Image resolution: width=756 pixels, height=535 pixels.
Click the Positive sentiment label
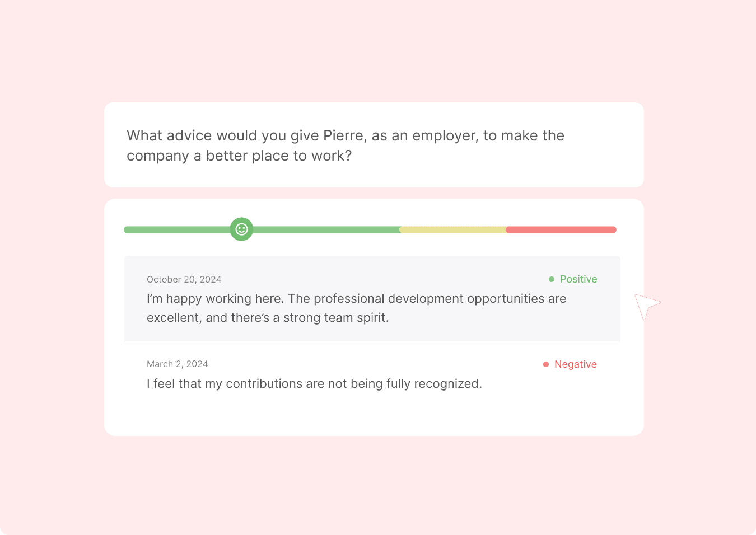click(x=578, y=279)
